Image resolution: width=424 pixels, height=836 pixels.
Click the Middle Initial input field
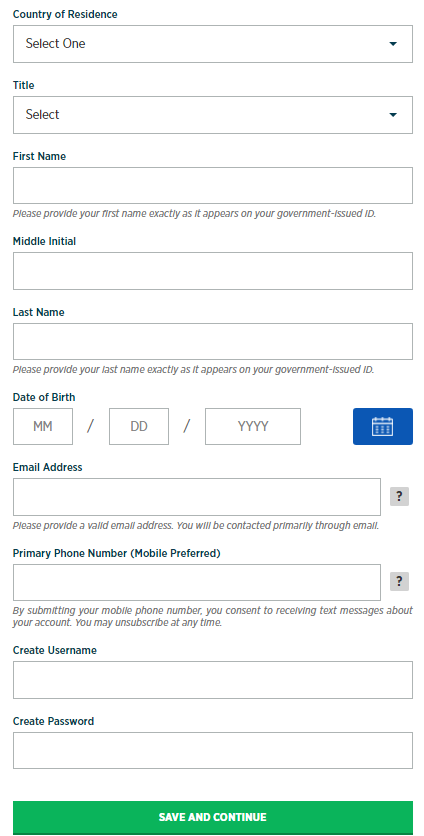[213, 271]
